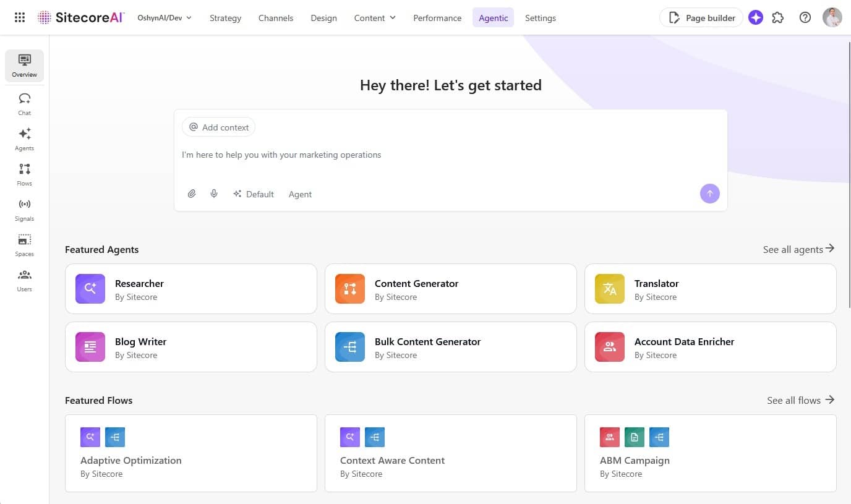This screenshot has width=851, height=504.
Task: Open the Account Data Enricher card
Action: 711,347
